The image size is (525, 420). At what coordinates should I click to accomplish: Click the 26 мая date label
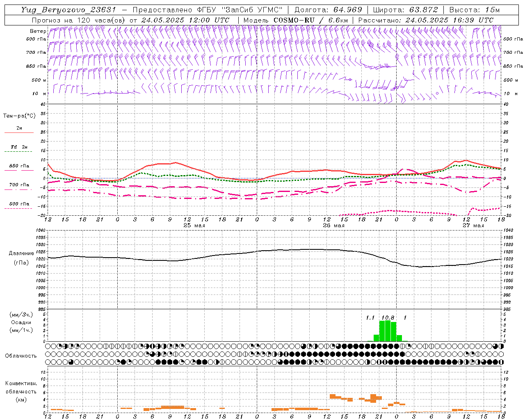click(334, 226)
